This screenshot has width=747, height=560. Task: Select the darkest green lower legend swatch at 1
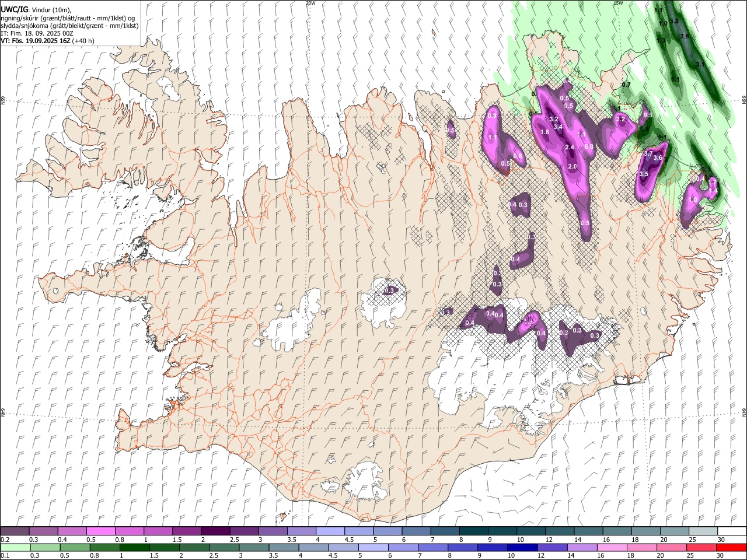[134, 548]
